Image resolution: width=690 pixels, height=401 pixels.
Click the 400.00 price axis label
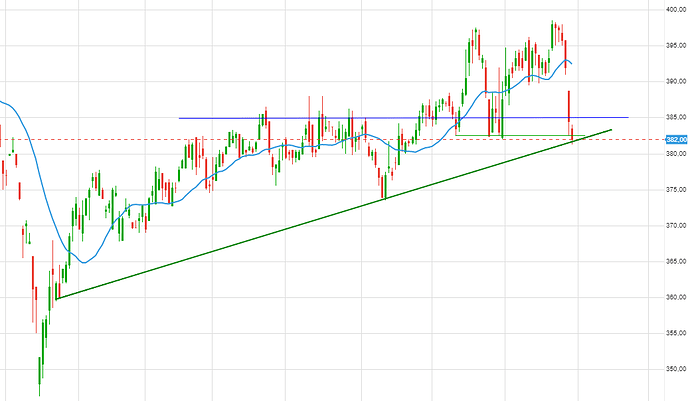673,10
